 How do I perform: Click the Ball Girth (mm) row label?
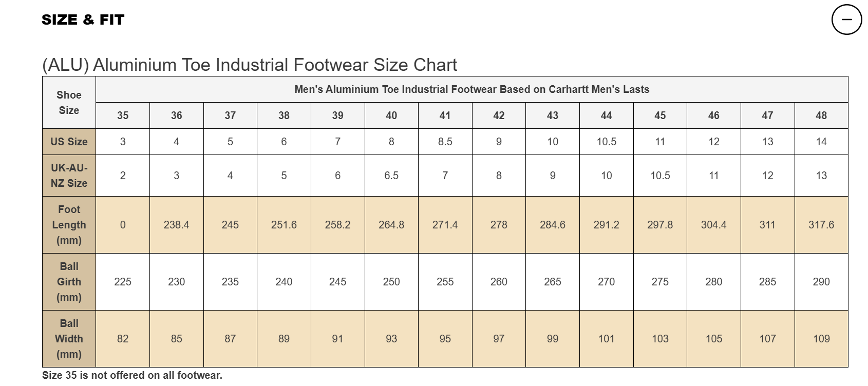(69, 282)
